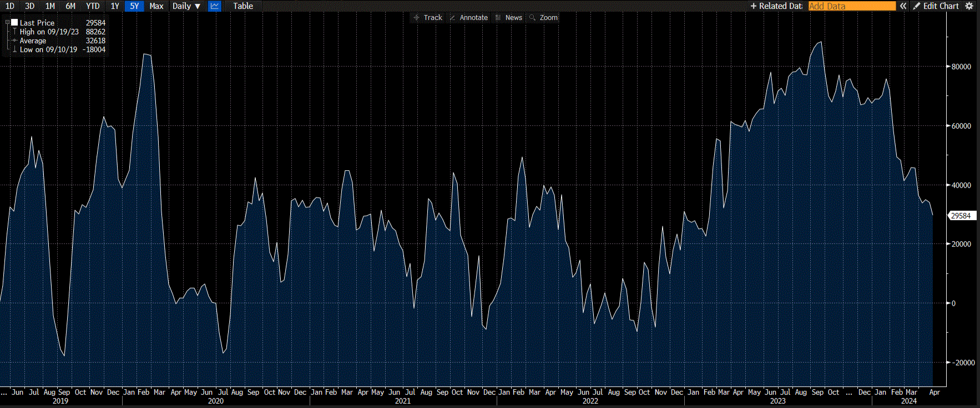The height and width of the screenshot is (408, 980).
Task: Click the 2019 year label on x-axis
Action: [x=60, y=401]
